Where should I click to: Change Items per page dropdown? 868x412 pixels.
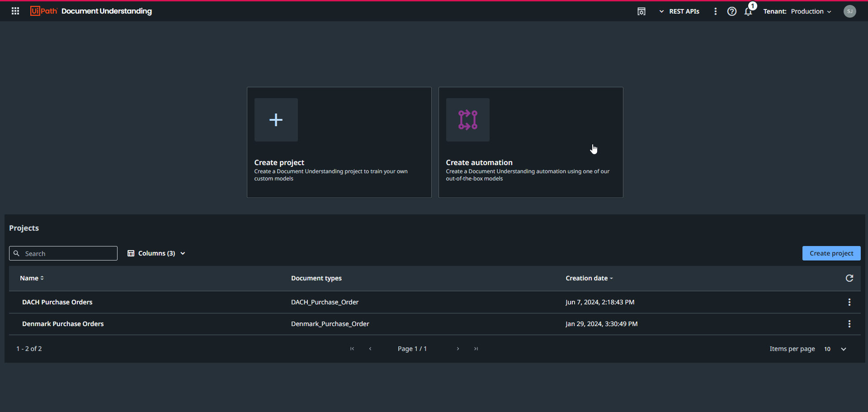point(835,349)
